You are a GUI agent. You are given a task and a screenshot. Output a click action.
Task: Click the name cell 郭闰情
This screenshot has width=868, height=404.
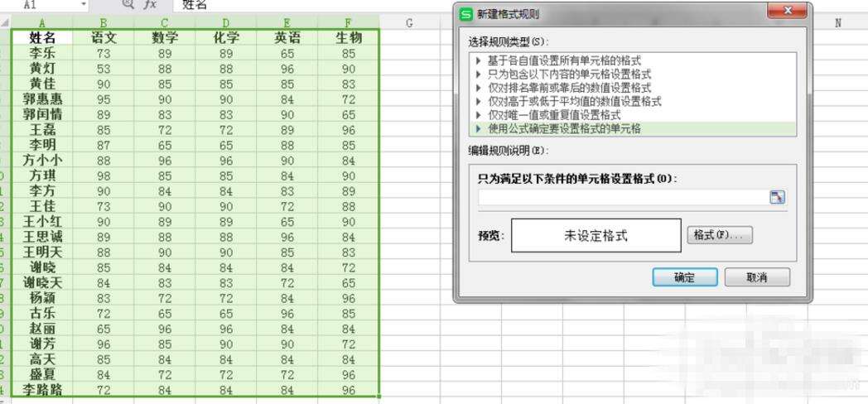[x=42, y=114]
